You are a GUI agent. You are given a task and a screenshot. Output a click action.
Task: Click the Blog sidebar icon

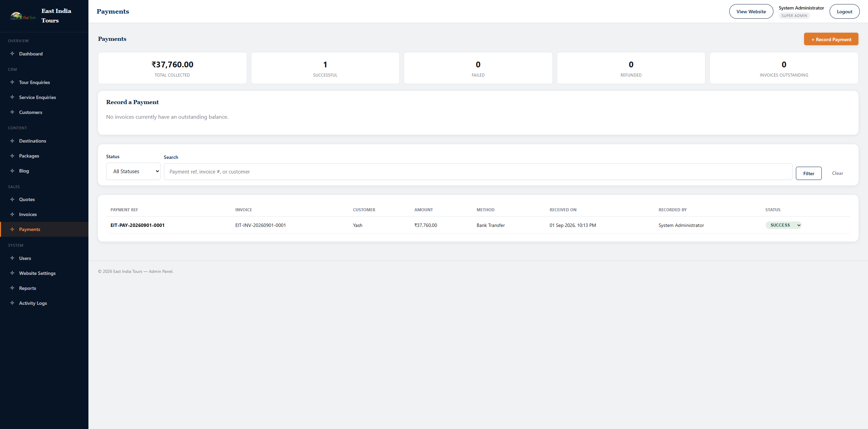[12, 170]
